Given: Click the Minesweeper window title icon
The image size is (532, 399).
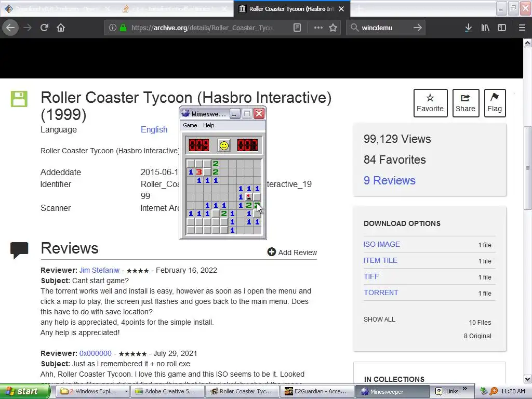Looking at the screenshot, I should click(185, 113).
